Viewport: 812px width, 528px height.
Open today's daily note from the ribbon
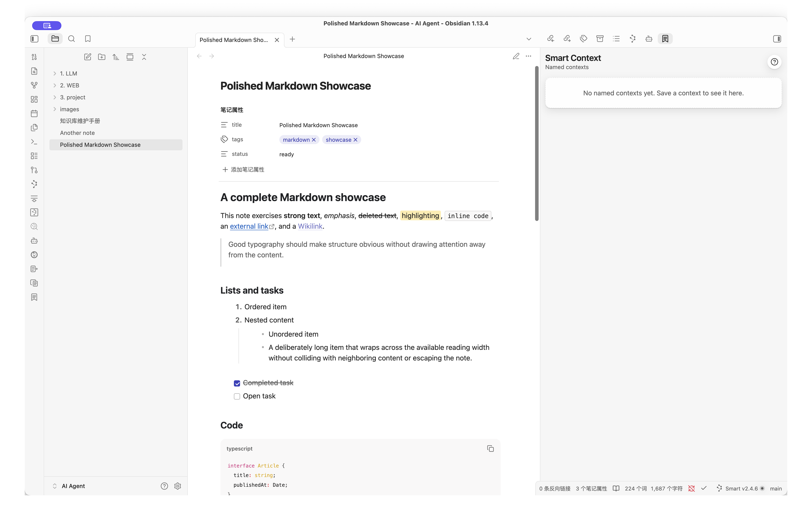tap(34, 113)
